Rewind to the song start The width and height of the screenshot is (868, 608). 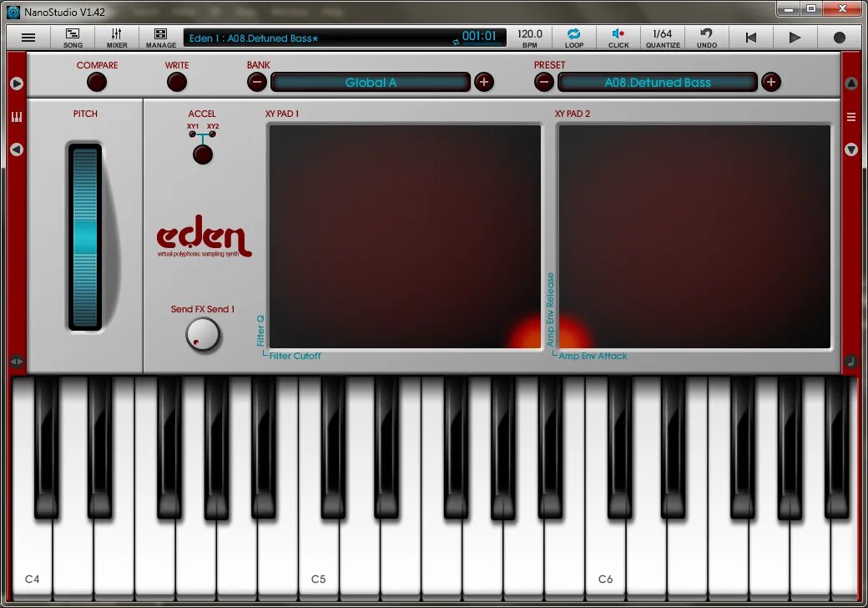[x=750, y=38]
